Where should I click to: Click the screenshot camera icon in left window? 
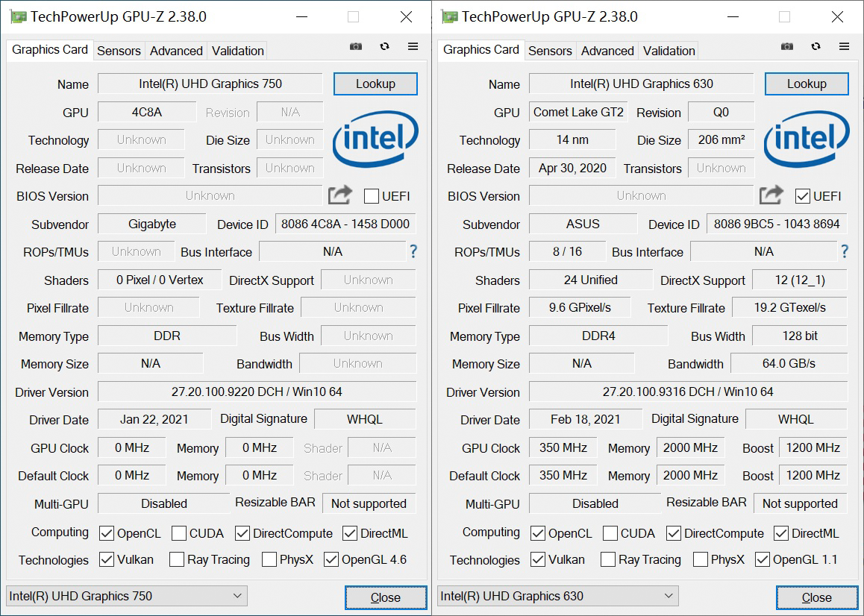[x=356, y=47]
